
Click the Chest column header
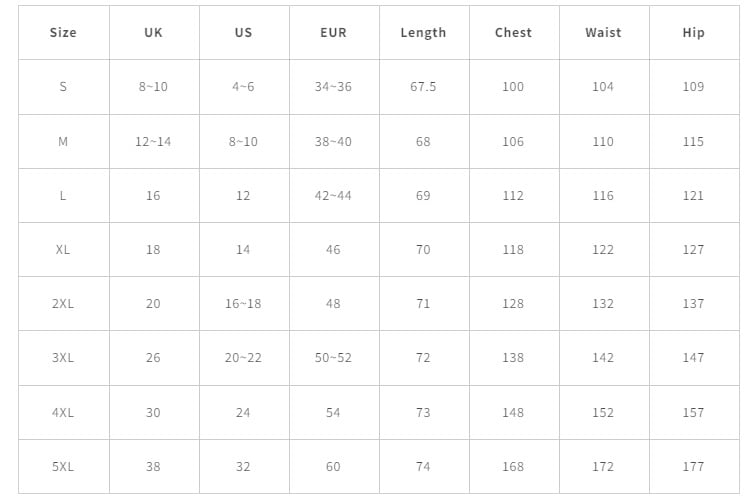click(513, 32)
